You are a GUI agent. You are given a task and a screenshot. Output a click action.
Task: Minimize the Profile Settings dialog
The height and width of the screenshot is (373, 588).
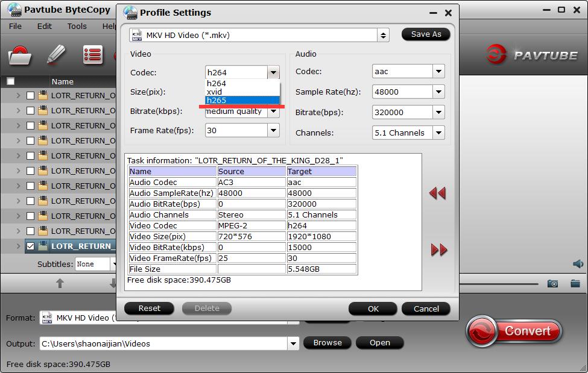[x=433, y=13]
